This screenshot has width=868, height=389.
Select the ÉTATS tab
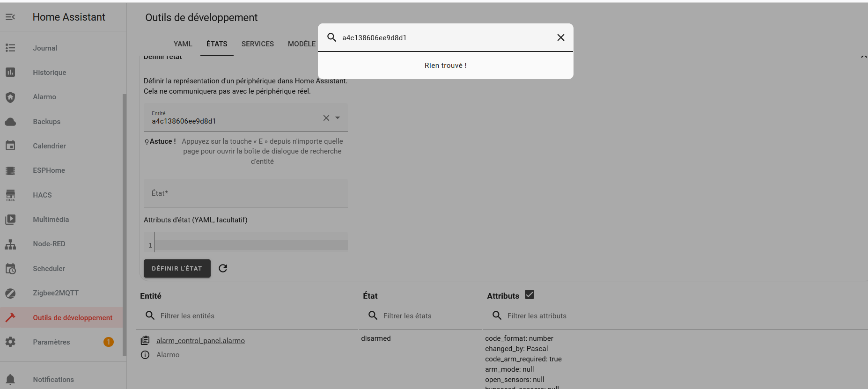(217, 44)
